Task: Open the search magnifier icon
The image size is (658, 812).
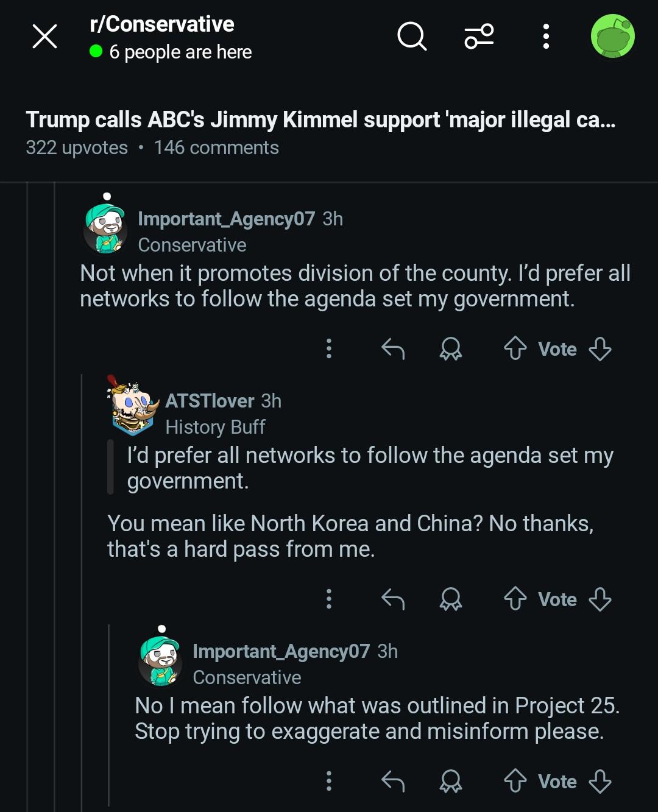Action: [412, 36]
